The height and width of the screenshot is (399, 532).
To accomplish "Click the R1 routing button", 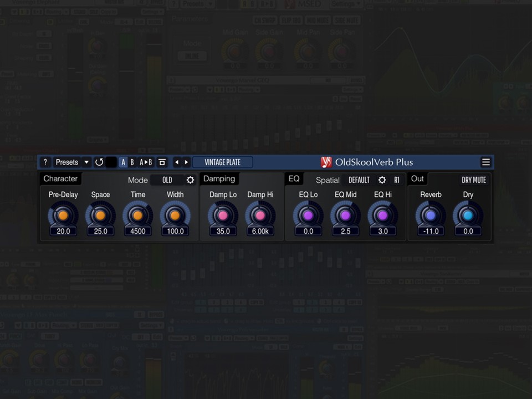I will pyautogui.click(x=397, y=180).
